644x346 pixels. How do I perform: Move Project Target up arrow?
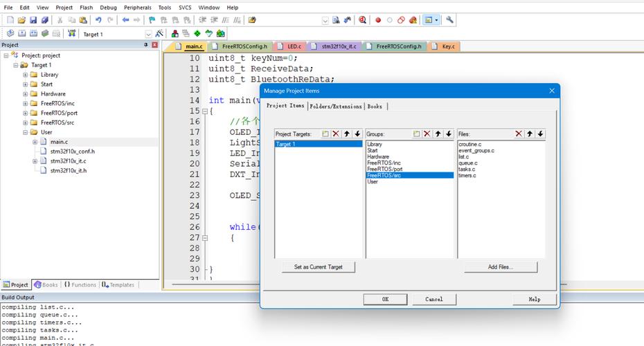tap(347, 134)
